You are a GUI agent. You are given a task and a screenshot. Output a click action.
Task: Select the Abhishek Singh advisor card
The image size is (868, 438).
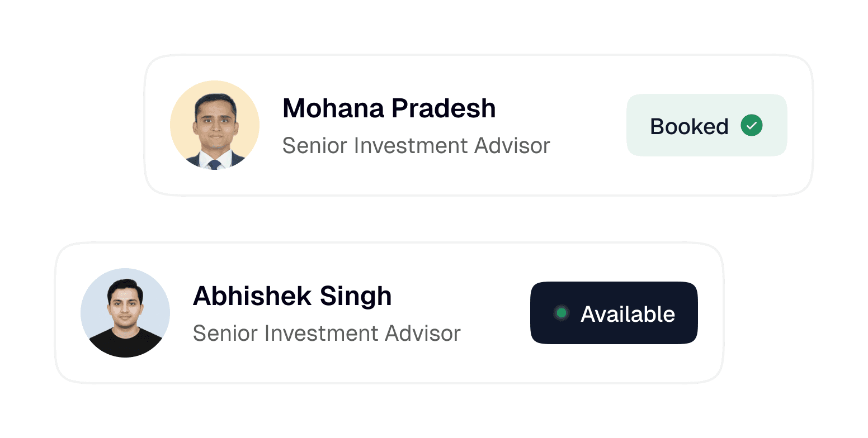point(389,313)
